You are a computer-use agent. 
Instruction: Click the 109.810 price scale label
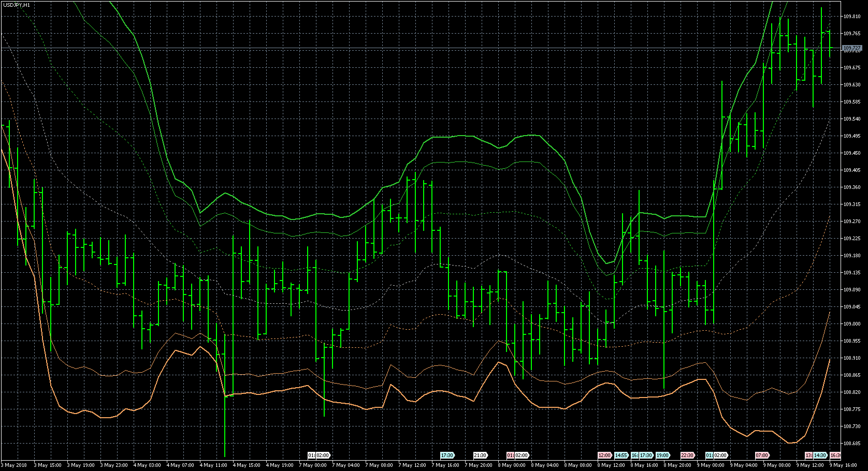click(x=851, y=17)
